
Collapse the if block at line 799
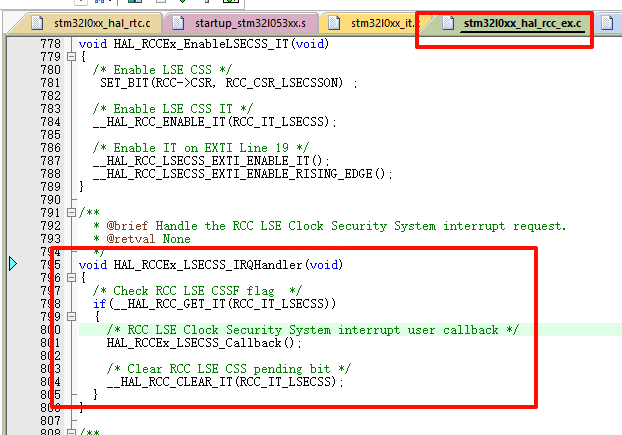pyautogui.click(x=71, y=316)
